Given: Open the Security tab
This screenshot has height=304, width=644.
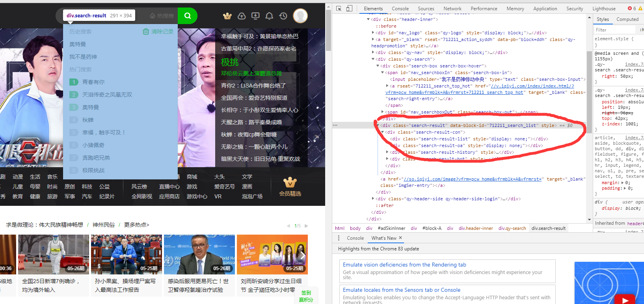Looking at the screenshot, I should point(575,8).
